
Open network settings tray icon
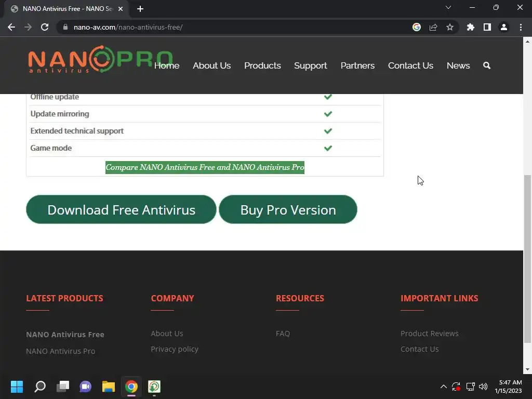point(470,387)
